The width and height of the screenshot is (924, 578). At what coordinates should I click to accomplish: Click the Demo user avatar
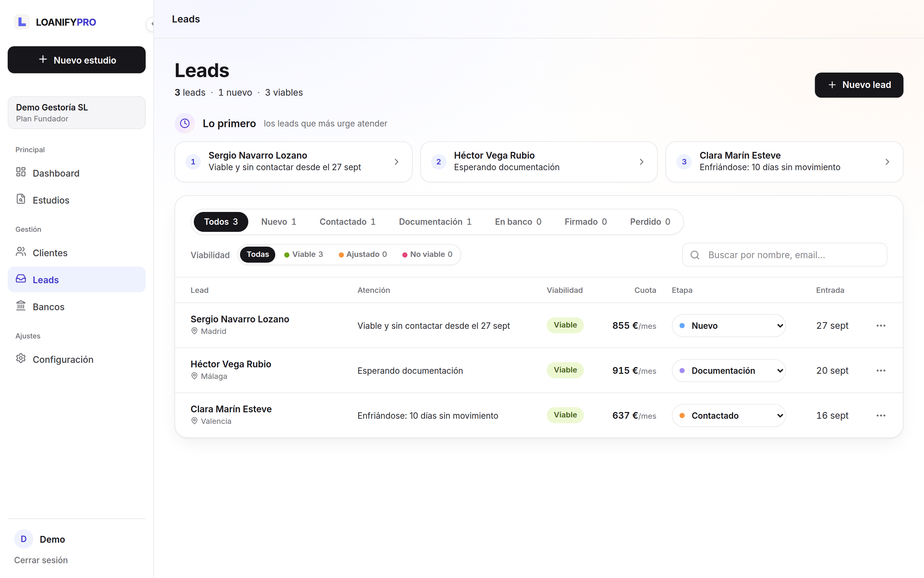pos(24,539)
